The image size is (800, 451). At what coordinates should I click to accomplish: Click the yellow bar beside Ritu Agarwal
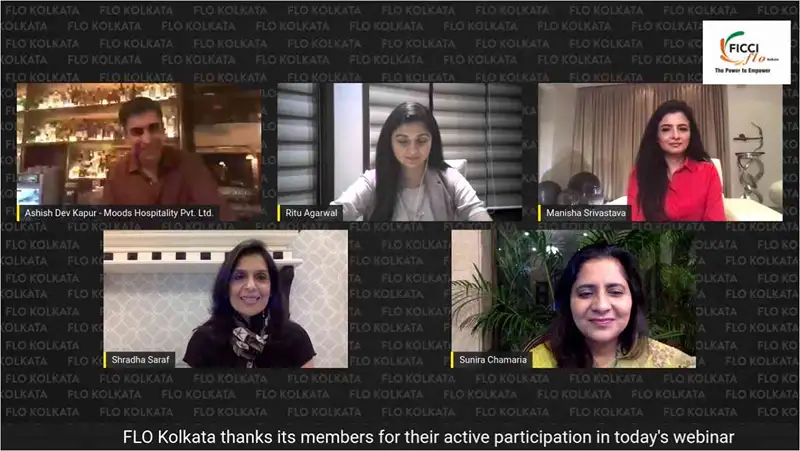tap(279, 213)
